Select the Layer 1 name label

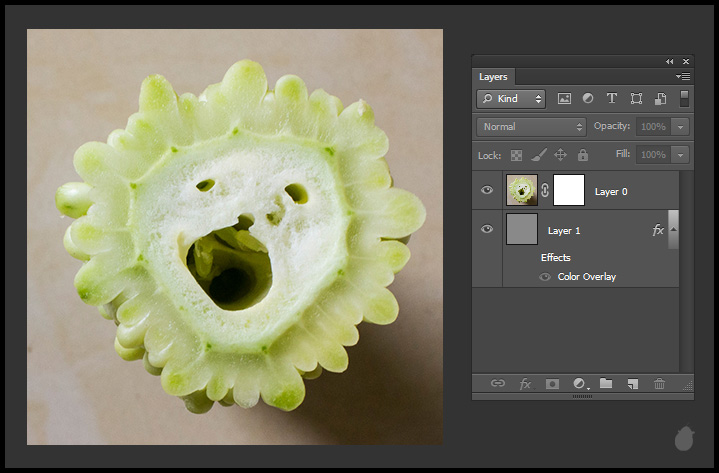point(564,231)
